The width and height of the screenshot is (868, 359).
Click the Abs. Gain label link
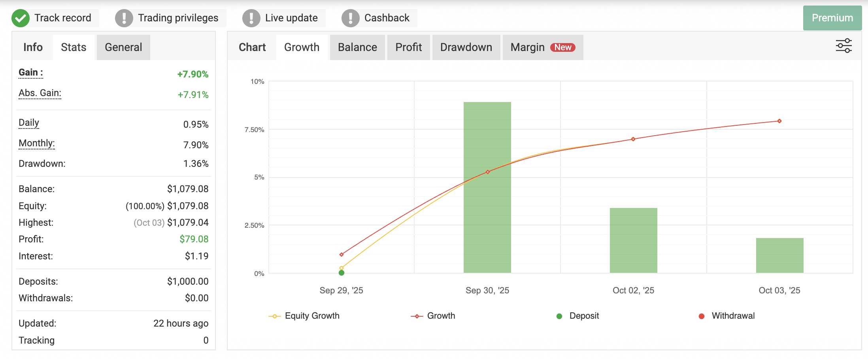coord(40,93)
